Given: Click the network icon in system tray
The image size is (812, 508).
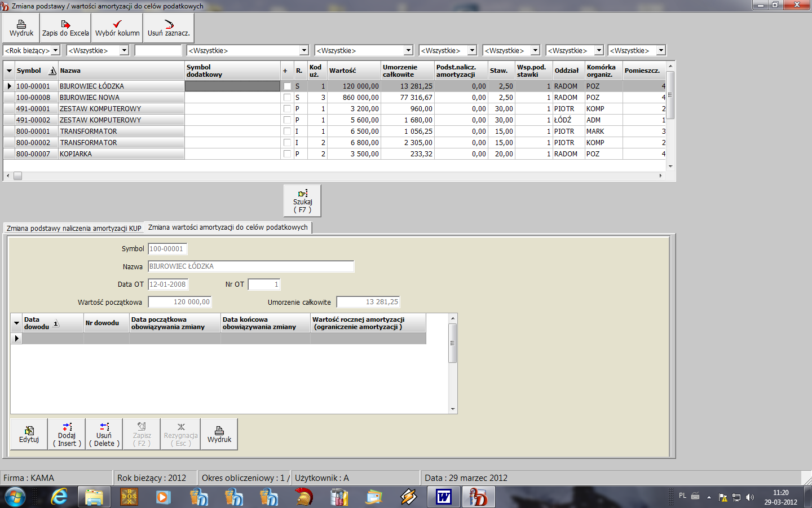Looking at the screenshot, I should 736,497.
